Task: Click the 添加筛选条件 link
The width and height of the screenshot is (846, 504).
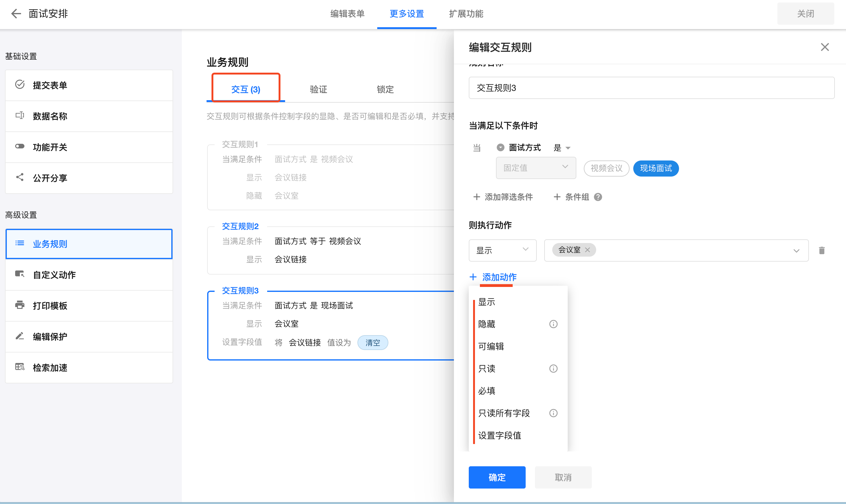Action: [x=503, y=197]
